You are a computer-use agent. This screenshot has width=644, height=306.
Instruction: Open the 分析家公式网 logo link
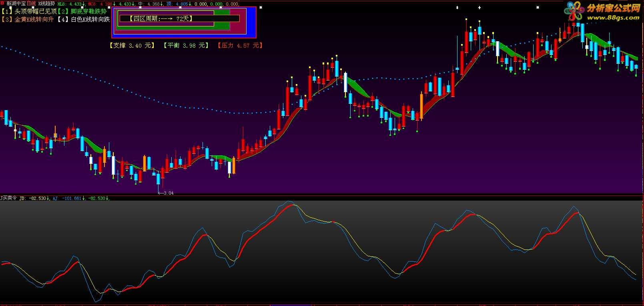(613, 9)
